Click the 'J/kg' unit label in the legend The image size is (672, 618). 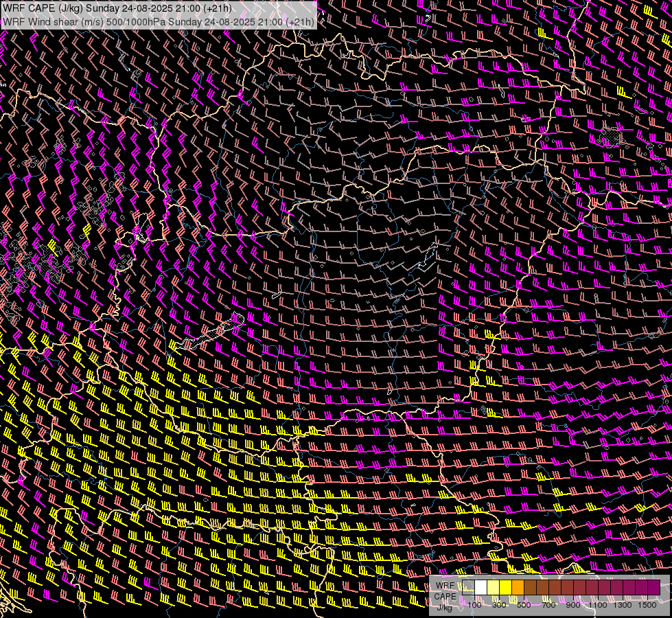[x=444, y=608]
